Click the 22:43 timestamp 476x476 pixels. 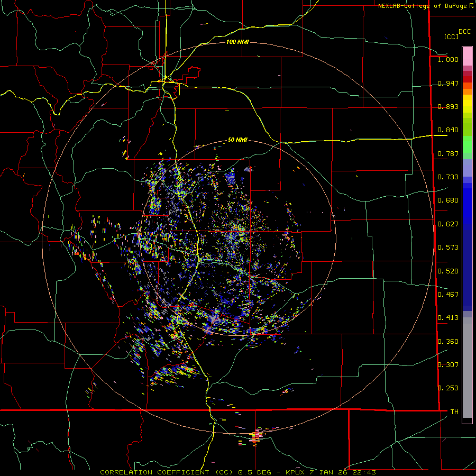364,472
